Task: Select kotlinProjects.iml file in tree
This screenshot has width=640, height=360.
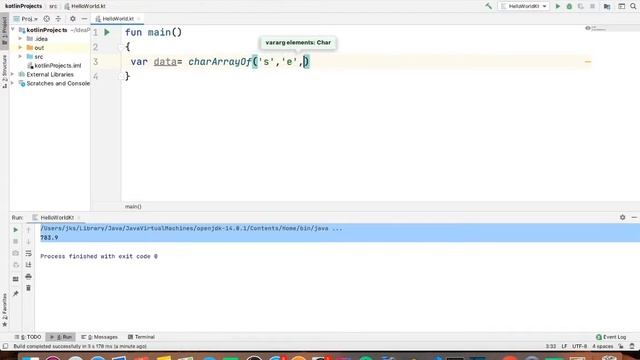Action: [x=54, y=66]
